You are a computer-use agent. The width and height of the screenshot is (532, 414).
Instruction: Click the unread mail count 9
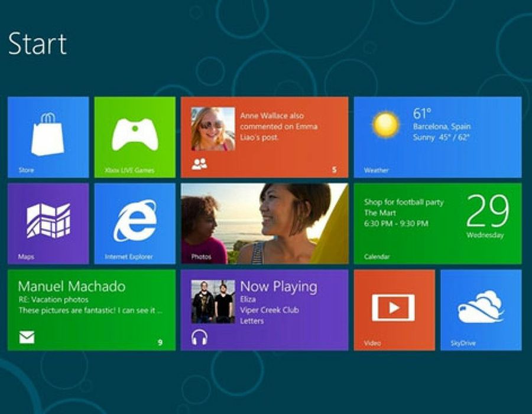click(160, 343)
